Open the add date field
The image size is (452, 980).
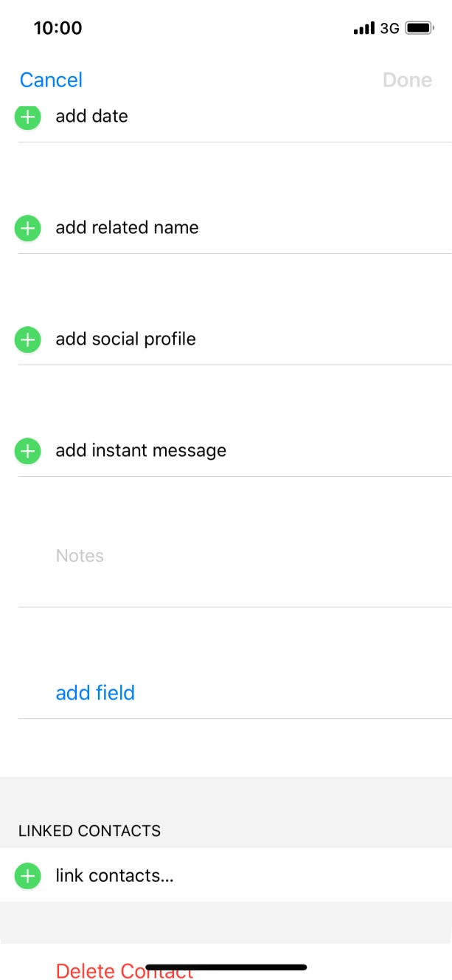(x=91, y=116)
